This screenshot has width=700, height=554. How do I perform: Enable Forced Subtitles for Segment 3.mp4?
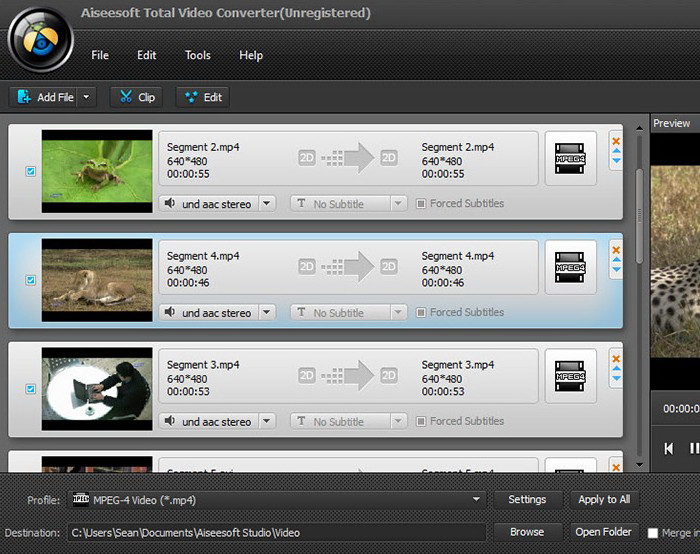tap(421, 421)
